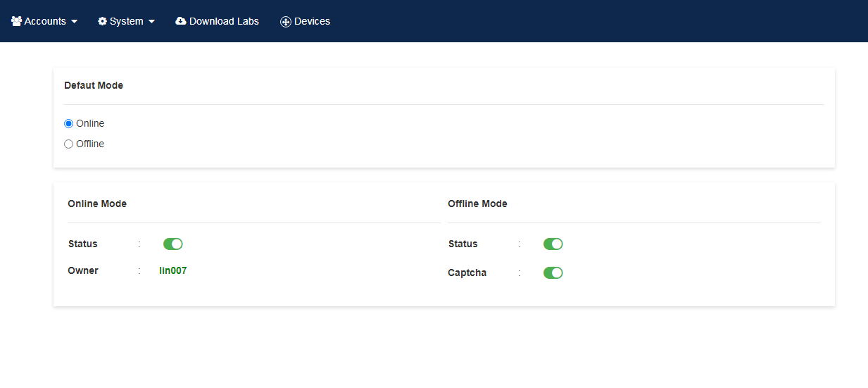
Task: Select the Online default mode radio
Action: tap(68, 123)
